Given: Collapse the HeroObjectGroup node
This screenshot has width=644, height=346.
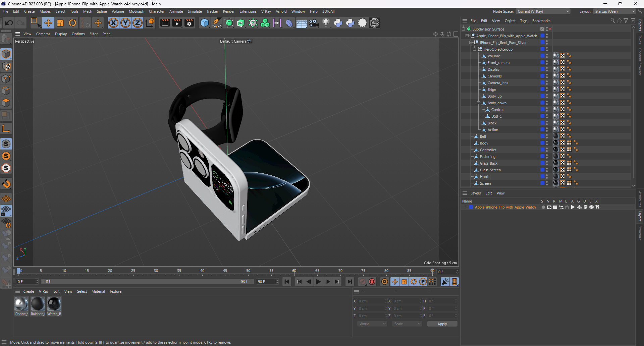Looking at the screenshot, I should coord(475,49).
